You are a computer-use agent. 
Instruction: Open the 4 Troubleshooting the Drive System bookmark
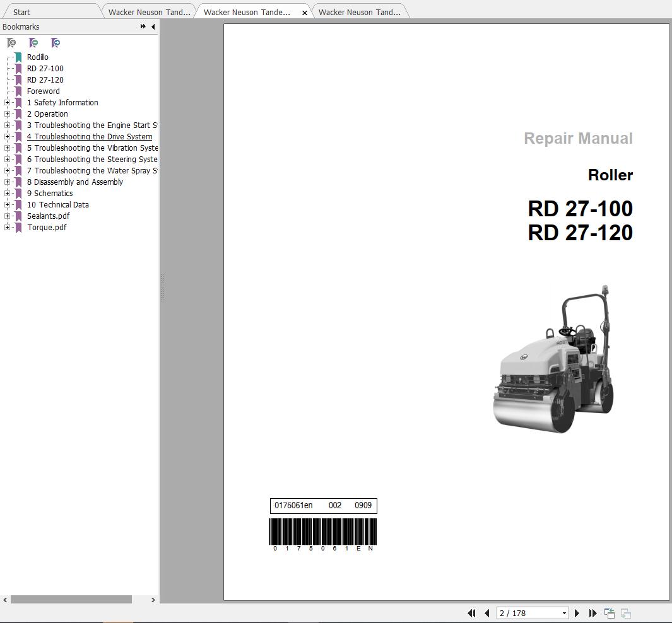click(90, 136)
